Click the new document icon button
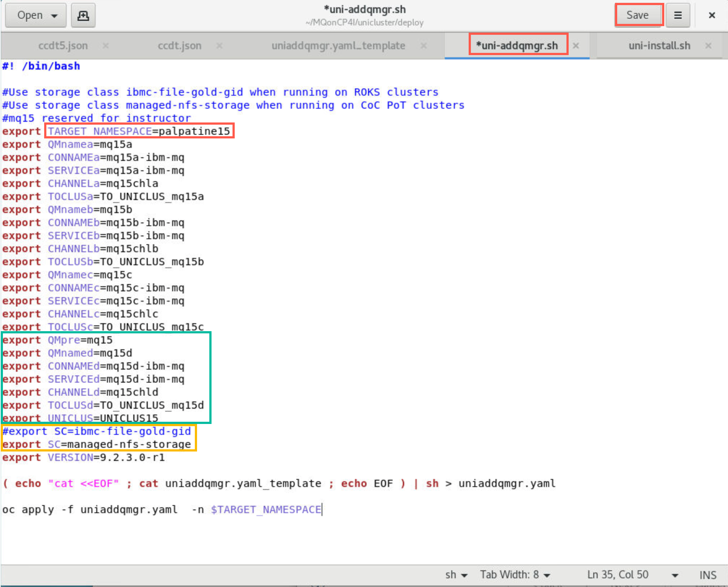728x587 pixels. coord(83,15)
